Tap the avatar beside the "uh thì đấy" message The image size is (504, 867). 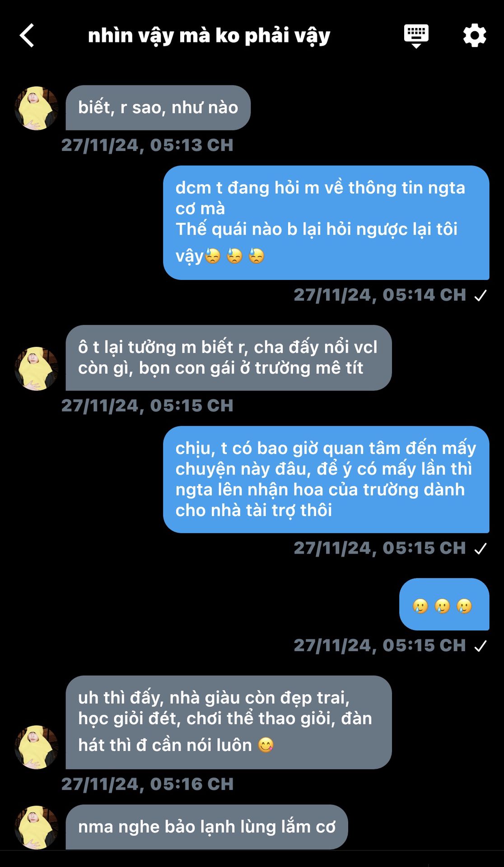point(36,747)
